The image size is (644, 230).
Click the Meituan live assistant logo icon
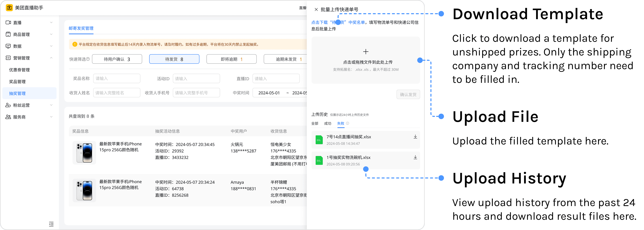pos(9,8)
